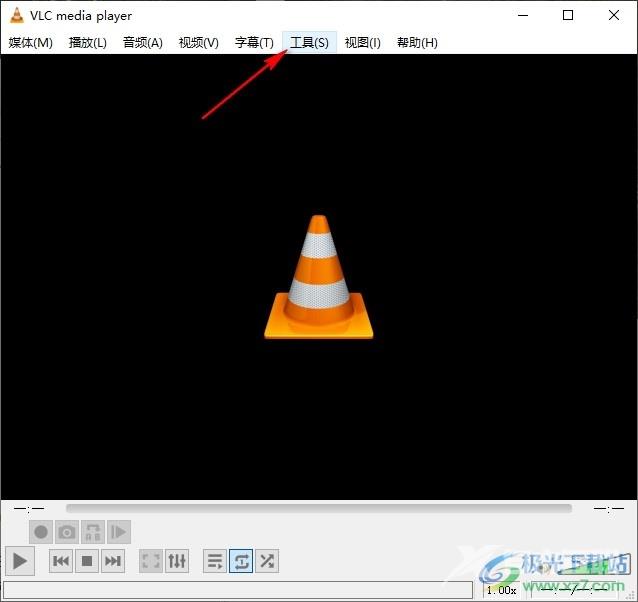This screenshot has height=602, width=638.
Task: Click the playback seek bar
Action: pos(319,508)
